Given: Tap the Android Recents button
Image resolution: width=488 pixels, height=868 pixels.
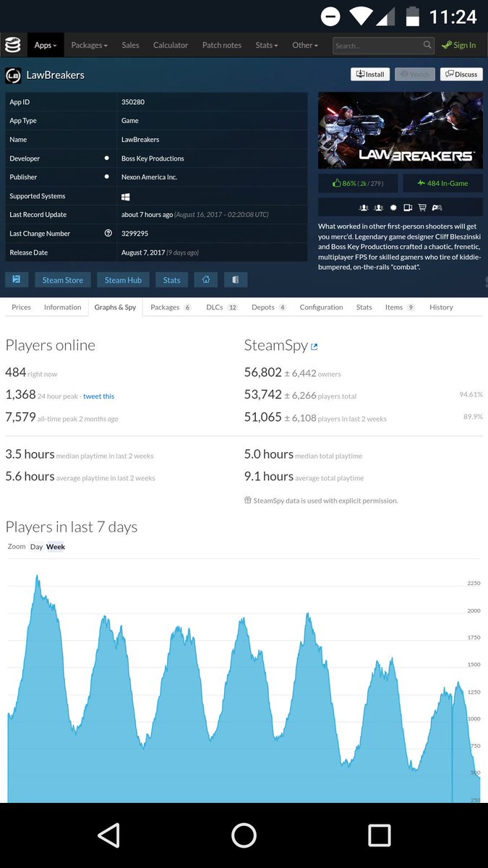Looking at the screenshot, I should coord(379,835).
